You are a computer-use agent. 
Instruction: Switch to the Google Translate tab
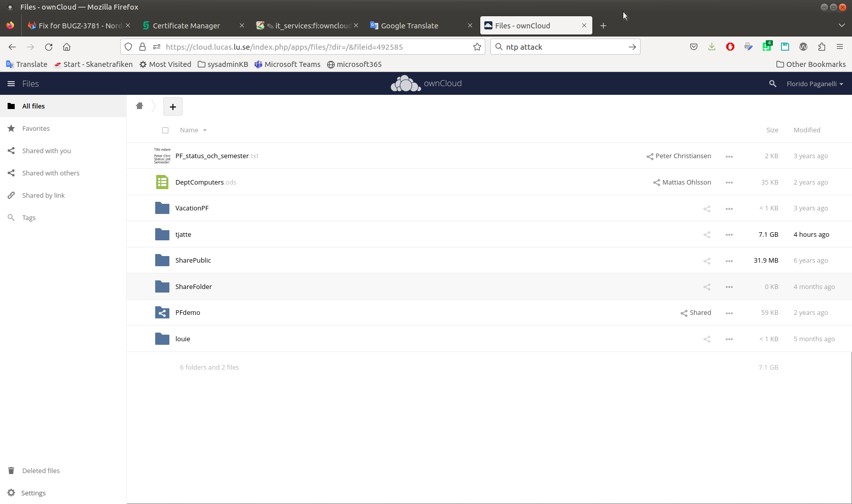(x=411, y=25)
